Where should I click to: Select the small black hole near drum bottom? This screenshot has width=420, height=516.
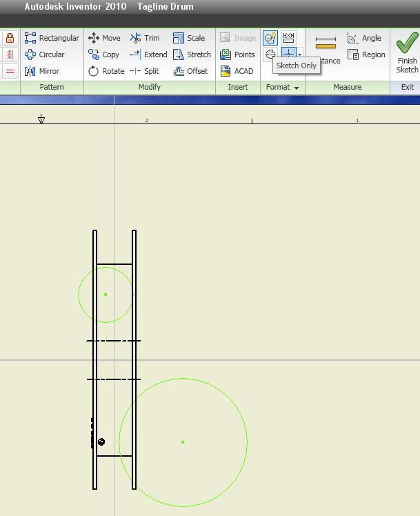coord(101,441)
